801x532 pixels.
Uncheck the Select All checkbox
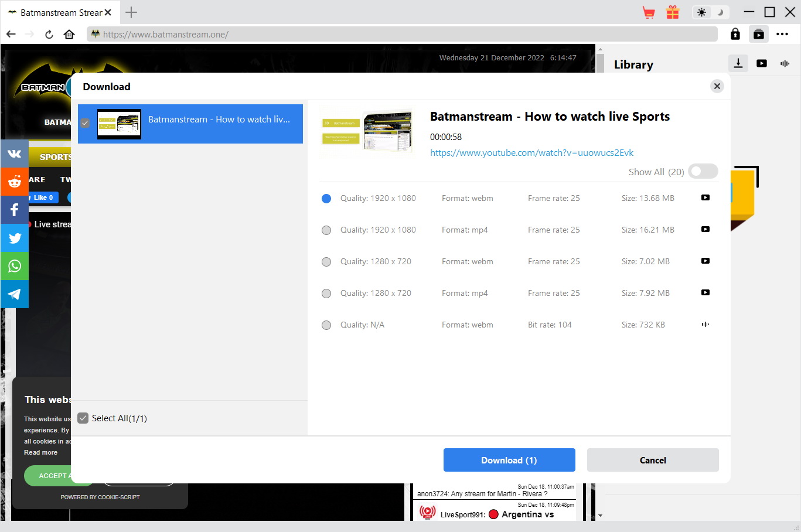tap(83, 418)
